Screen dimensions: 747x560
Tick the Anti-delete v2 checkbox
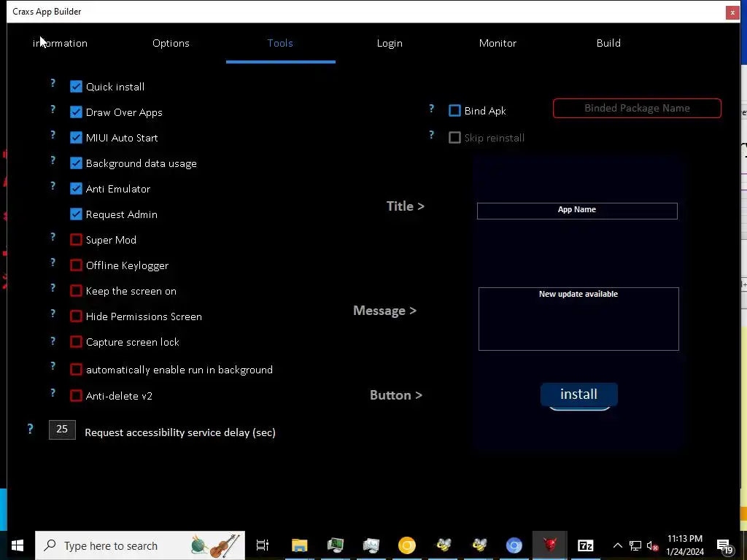click(x=76, y=396)
